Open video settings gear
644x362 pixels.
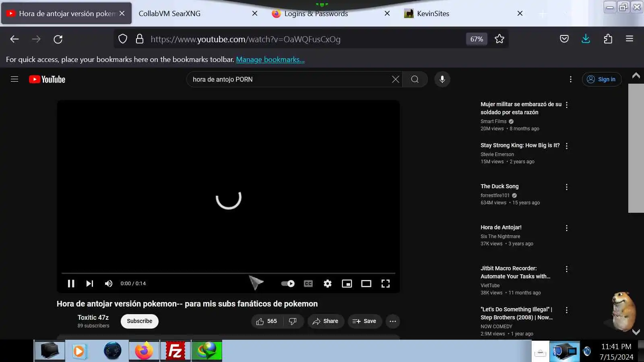pos(328,284)
